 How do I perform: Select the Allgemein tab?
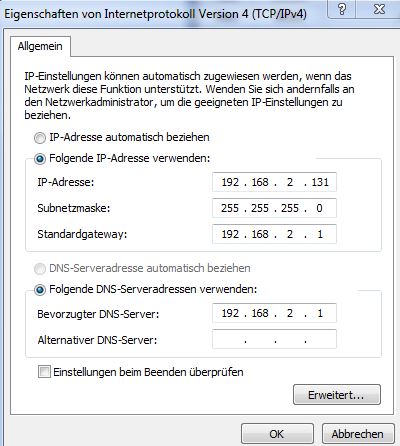coord(40,46)
